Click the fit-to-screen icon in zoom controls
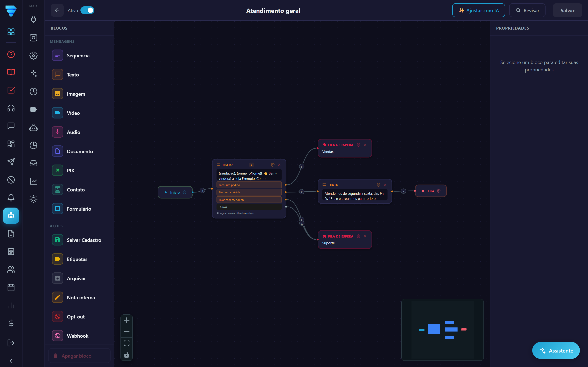This screenshot has height=367, width=588. [x=127, y=343]
